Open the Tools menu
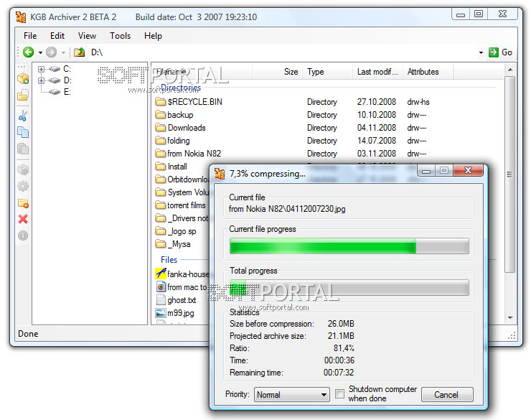This screenshot has height=420, width=531. click(x=121, y=36)
